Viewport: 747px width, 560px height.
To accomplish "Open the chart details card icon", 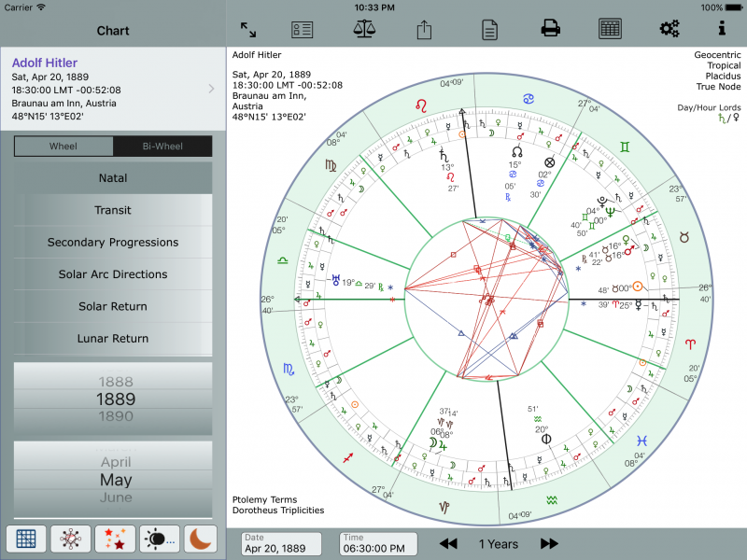I will click(302, 28).
